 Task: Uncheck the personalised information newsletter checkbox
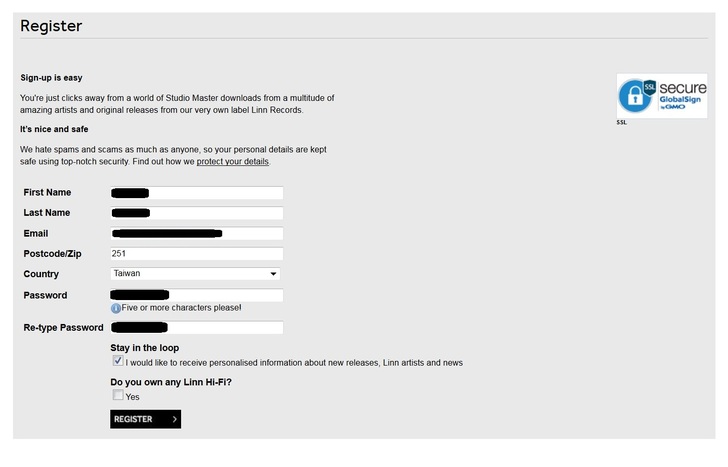118,361
